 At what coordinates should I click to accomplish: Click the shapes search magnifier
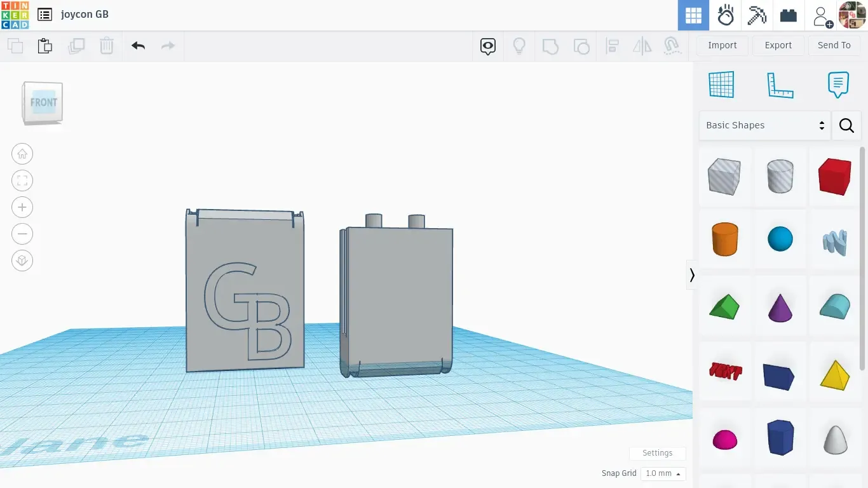pyautogui.click(x=846, y=125)
